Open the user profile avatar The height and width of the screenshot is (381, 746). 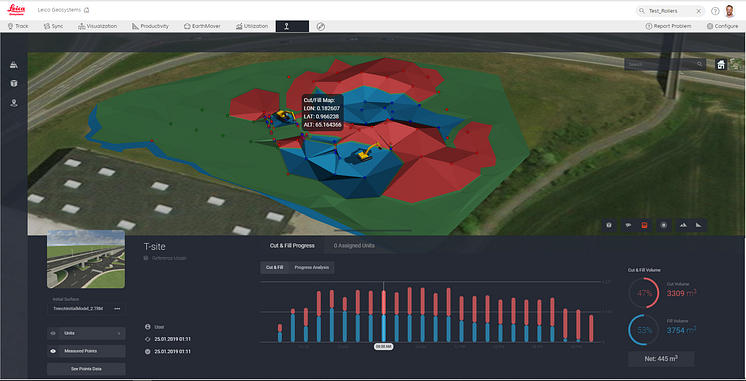[x=730, y=10]
